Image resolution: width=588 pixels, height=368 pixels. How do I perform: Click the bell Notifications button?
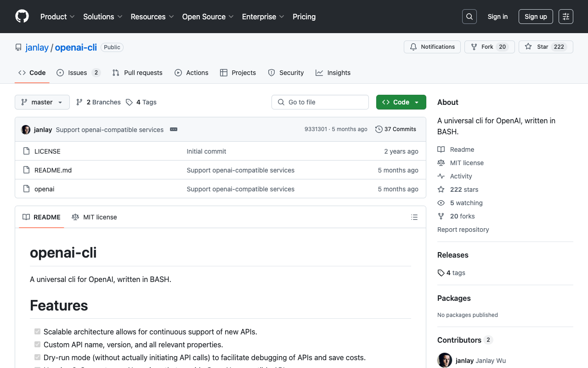point(432,47)
